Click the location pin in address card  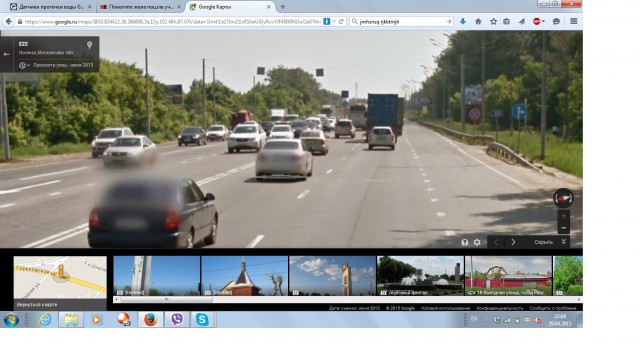point(89,45)
